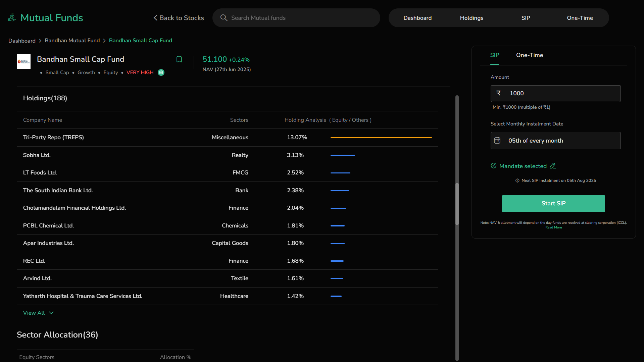Bookmark Bandhan Small Cap Fund
This screenshot has width=644, height=362.
tap(179, 59)
